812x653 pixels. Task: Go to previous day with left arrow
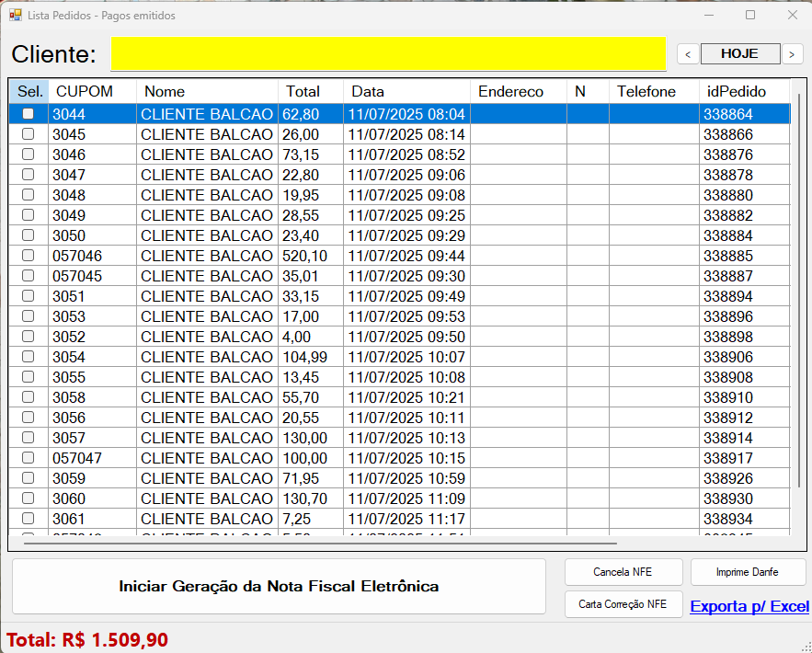[x=687, y=54]
